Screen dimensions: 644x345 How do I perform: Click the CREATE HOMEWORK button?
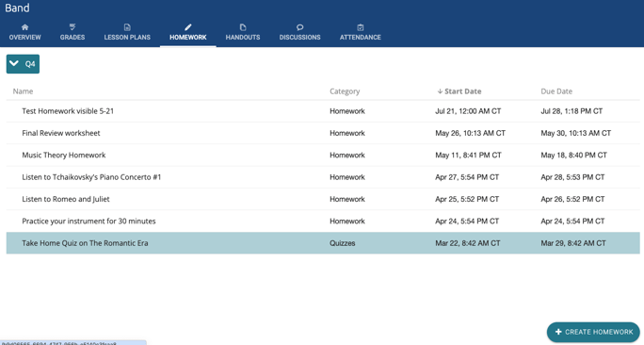coord(593,332)
